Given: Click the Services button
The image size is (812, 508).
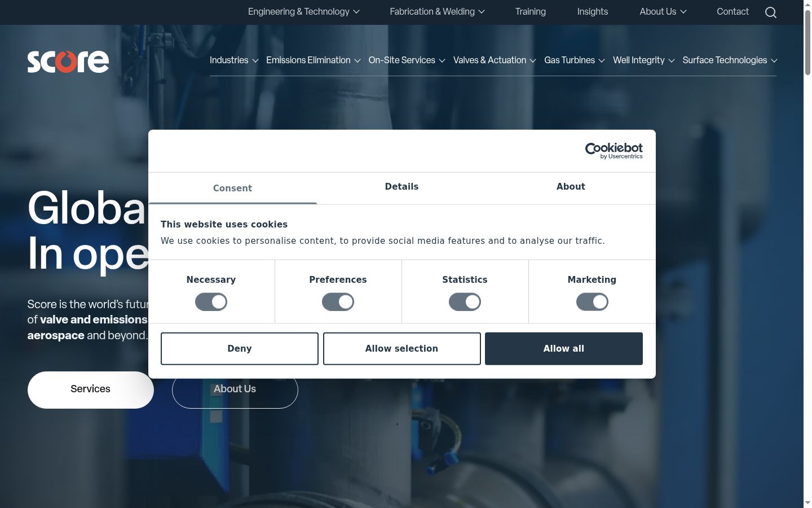Looking at the screenshot, I should [x=91, y=389].
